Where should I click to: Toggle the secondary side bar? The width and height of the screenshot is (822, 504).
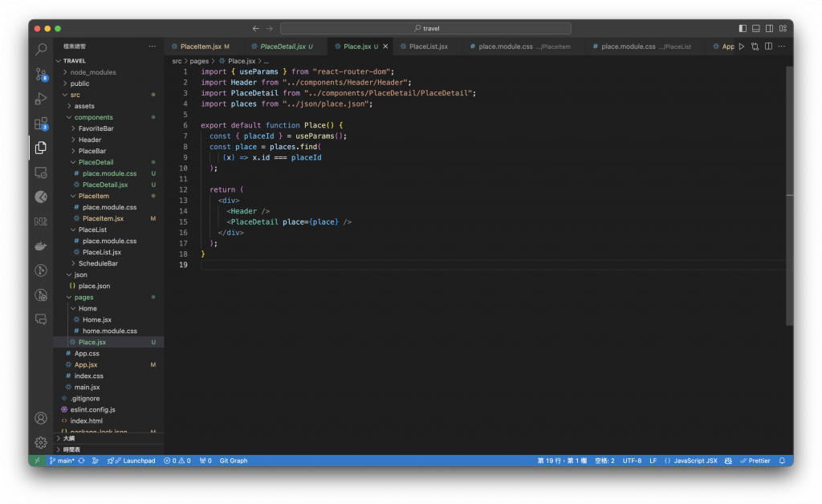(769, 28)
